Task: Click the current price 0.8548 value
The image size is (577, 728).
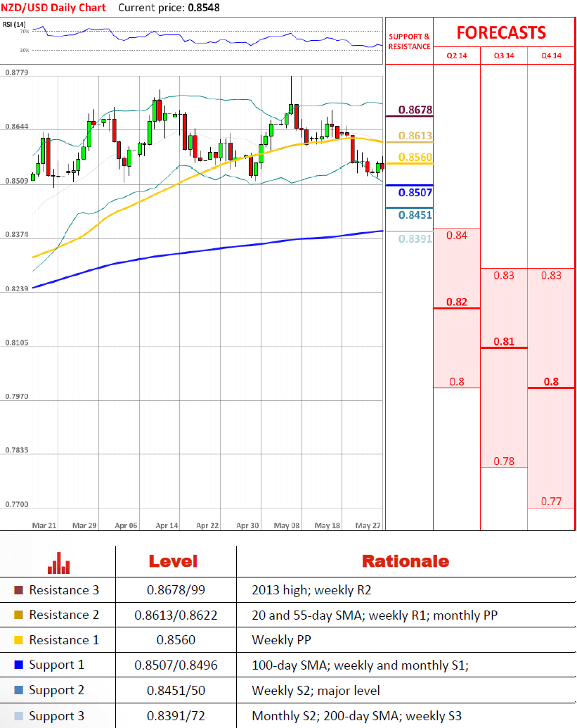Action: click(204, 8)
